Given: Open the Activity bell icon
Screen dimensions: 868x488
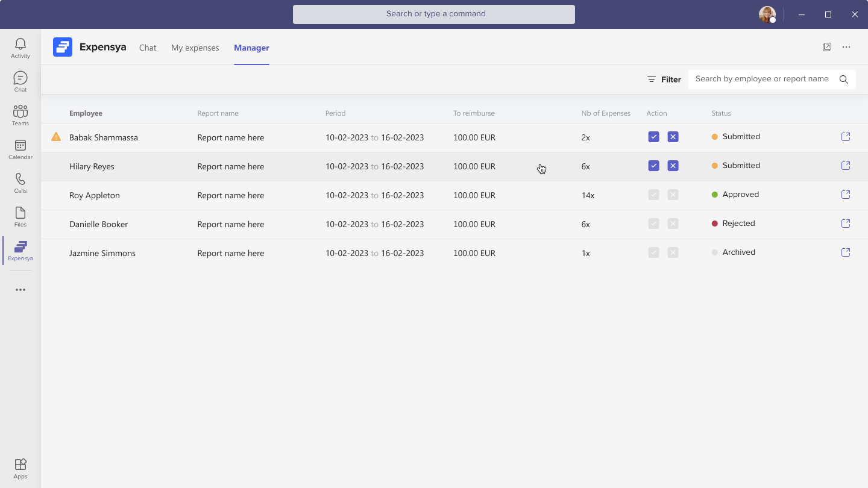Looking at the screenshot, I should click(20, 48).
